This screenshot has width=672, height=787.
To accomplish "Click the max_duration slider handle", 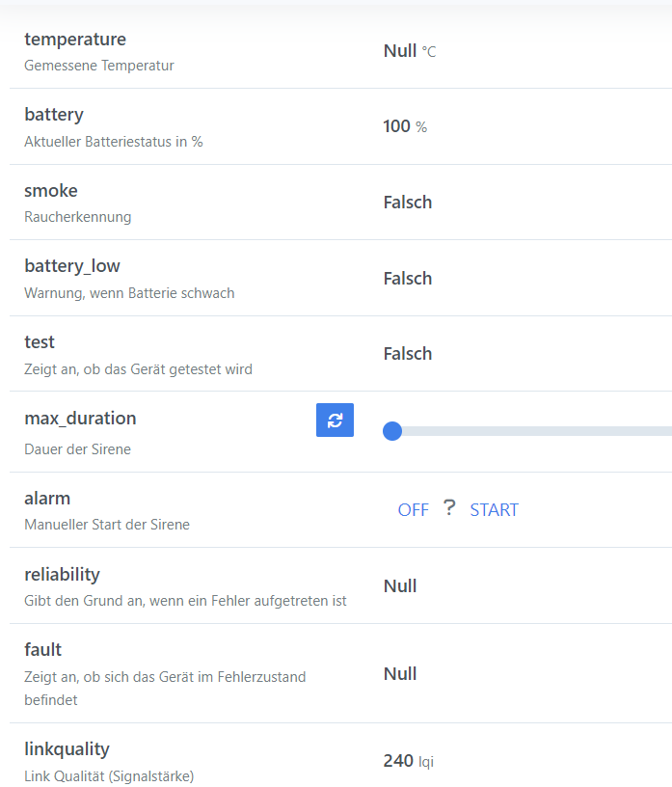I will pos(392,431).
